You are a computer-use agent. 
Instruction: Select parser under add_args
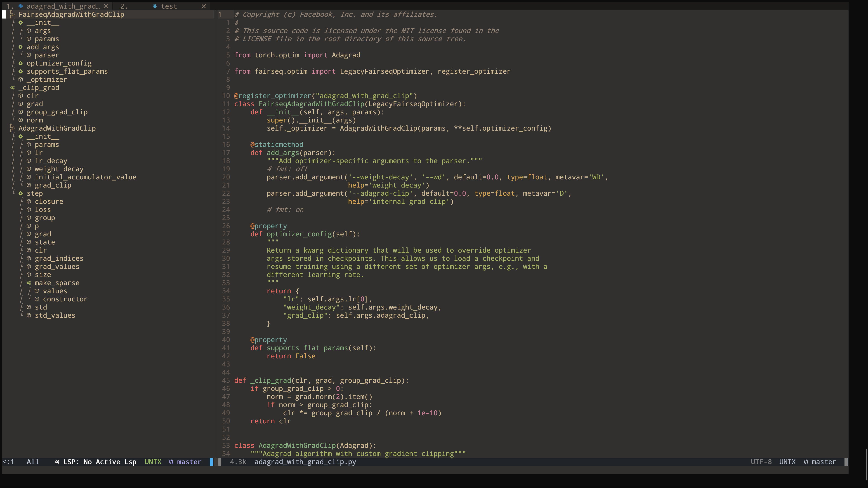click(47, 55)
